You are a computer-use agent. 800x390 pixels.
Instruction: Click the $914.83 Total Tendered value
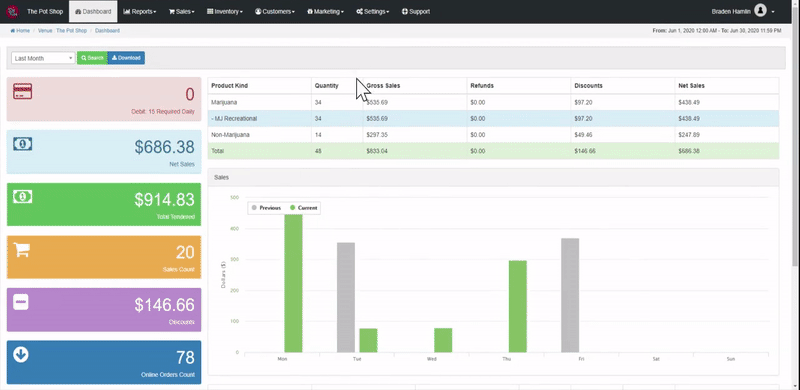tap(164, 200)
